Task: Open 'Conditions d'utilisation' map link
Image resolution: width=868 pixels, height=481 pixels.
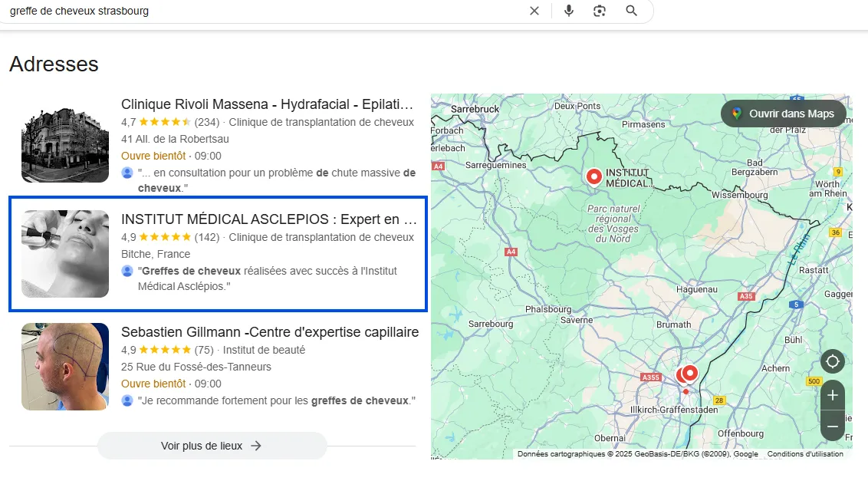Action: point(805,454)
